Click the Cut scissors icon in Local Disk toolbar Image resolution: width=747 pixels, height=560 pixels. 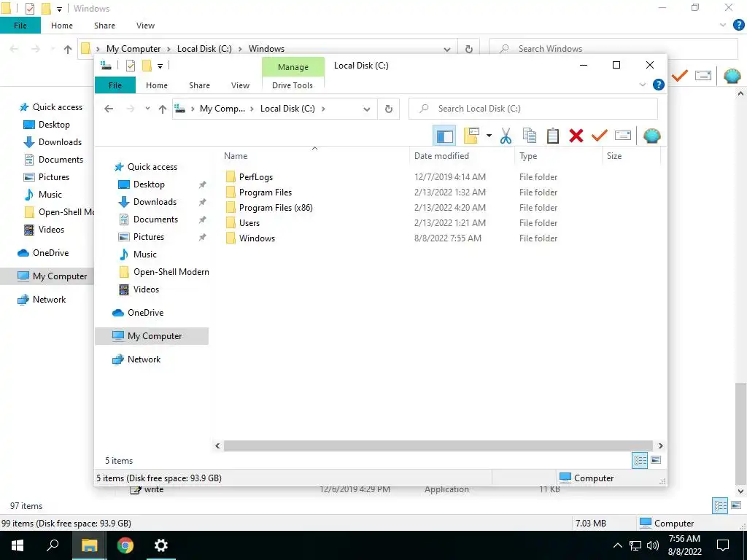[x=506, y=136]
